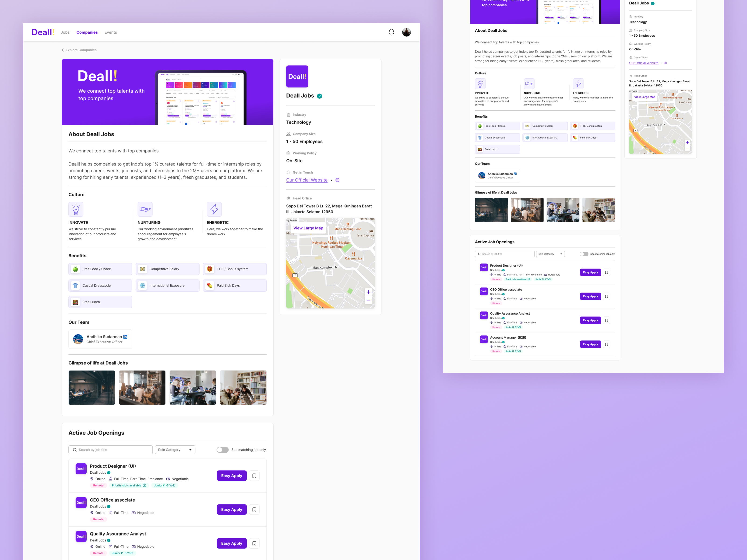The width and height of the screenshot is (747, 560).
Task: Bookmark the CEO Office associate job
Action: 254,509
